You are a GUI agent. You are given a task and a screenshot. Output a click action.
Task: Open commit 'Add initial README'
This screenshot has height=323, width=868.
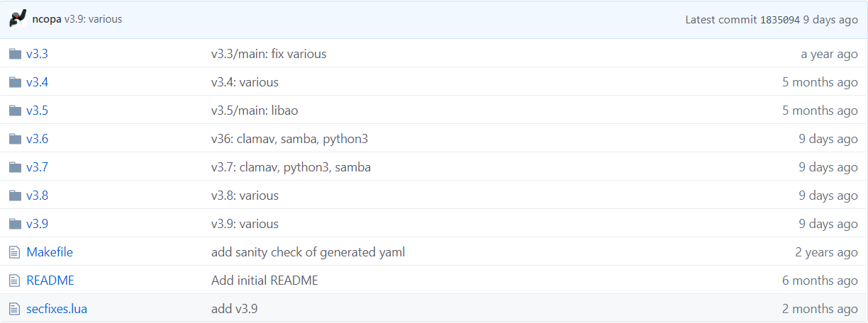click(x=265, y=280)
